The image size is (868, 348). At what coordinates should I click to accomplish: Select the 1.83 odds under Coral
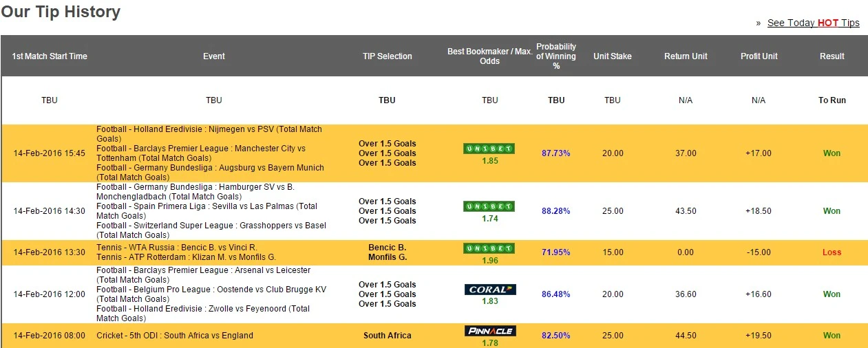(489, 301)
